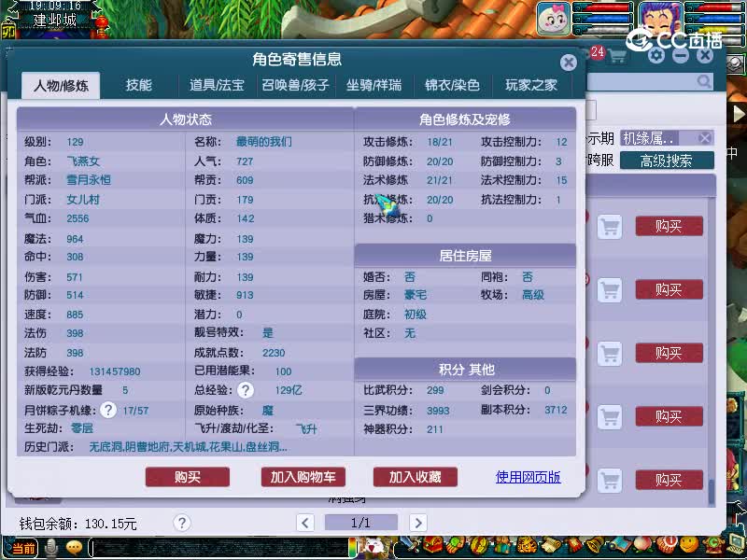Image resolution: width=747 pixels, height=560 pixels.
Task: Click the play arrow at right edge
Action: [738, 113]
